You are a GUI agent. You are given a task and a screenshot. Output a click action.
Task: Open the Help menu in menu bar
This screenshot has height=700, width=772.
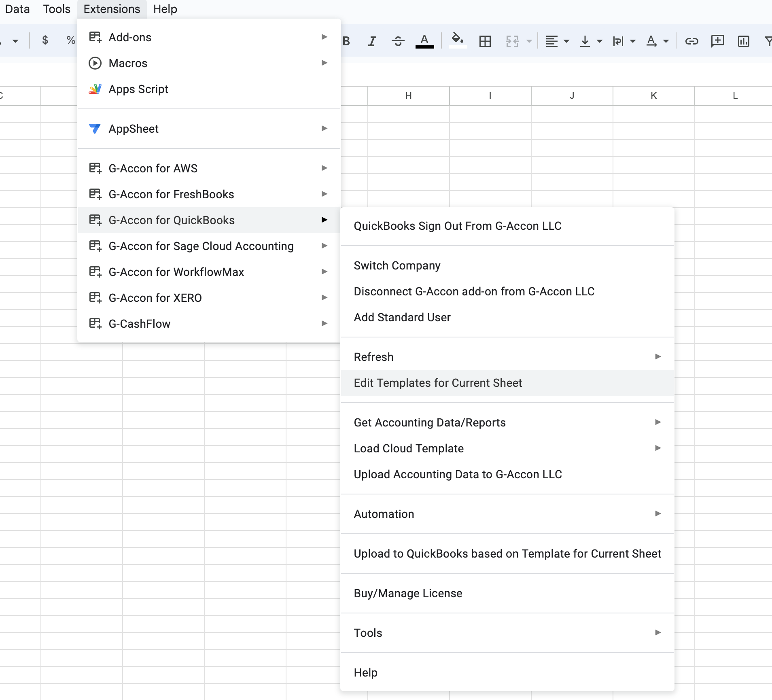point(165,9)
